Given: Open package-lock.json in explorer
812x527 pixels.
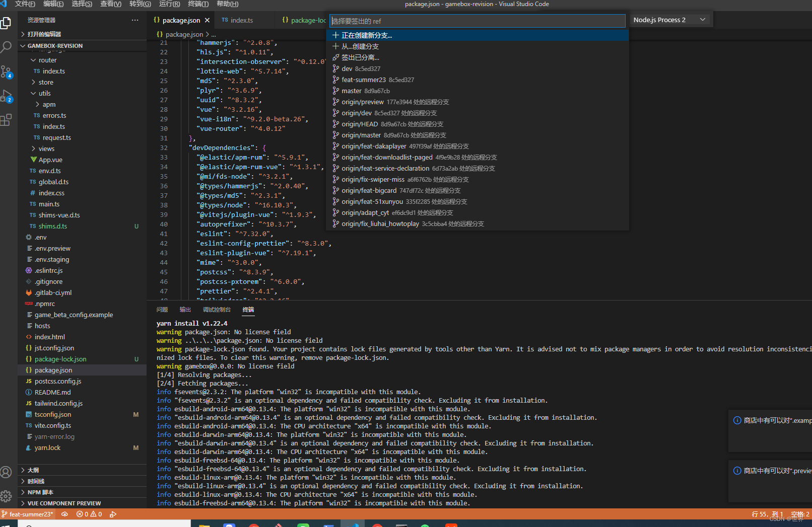Looking at the screenshot, I should coord(60,359).
